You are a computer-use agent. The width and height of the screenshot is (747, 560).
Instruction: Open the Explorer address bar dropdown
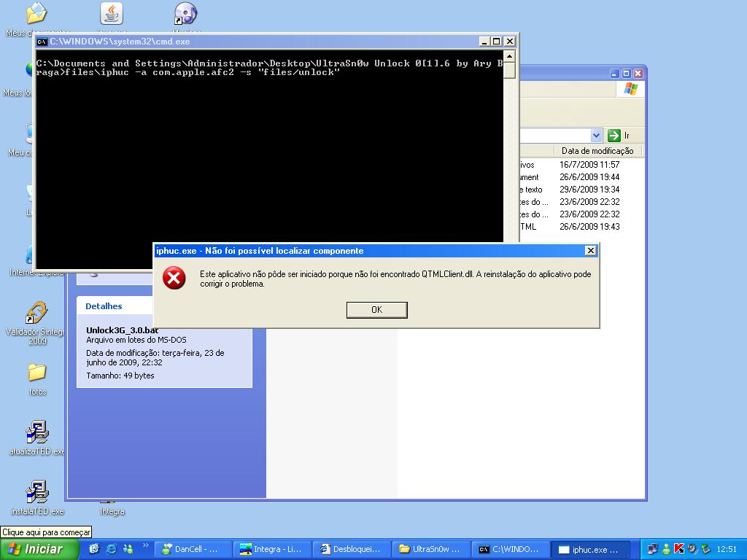(x=596, y=136)
